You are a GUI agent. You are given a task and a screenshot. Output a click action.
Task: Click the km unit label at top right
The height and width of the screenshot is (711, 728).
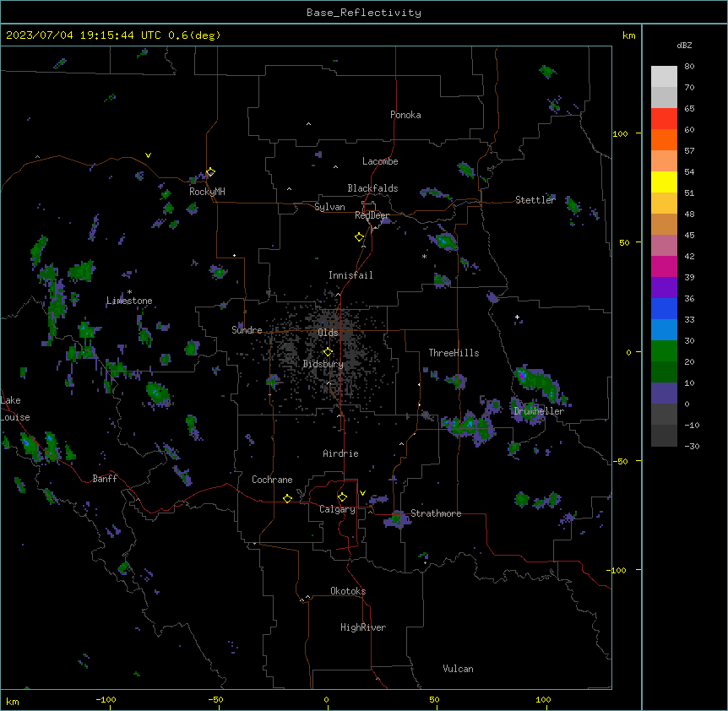pyautogui.click(x=628, y=35)
